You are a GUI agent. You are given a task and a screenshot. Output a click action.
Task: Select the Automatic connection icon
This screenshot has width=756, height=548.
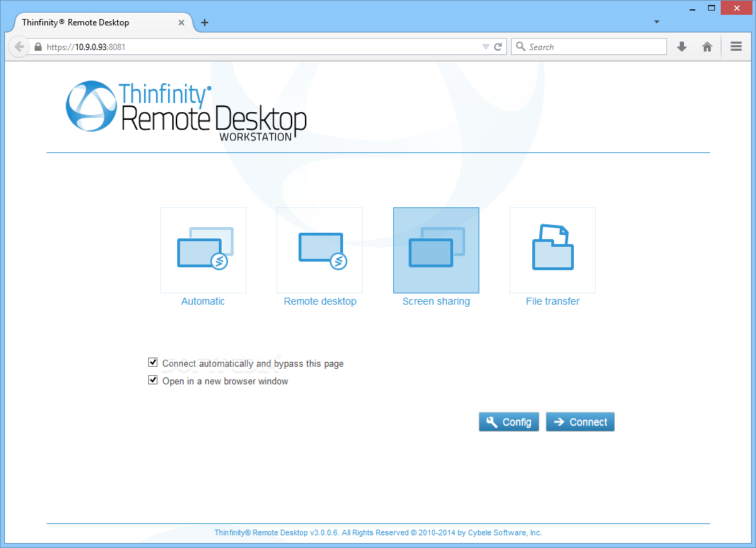pos(203,250)
